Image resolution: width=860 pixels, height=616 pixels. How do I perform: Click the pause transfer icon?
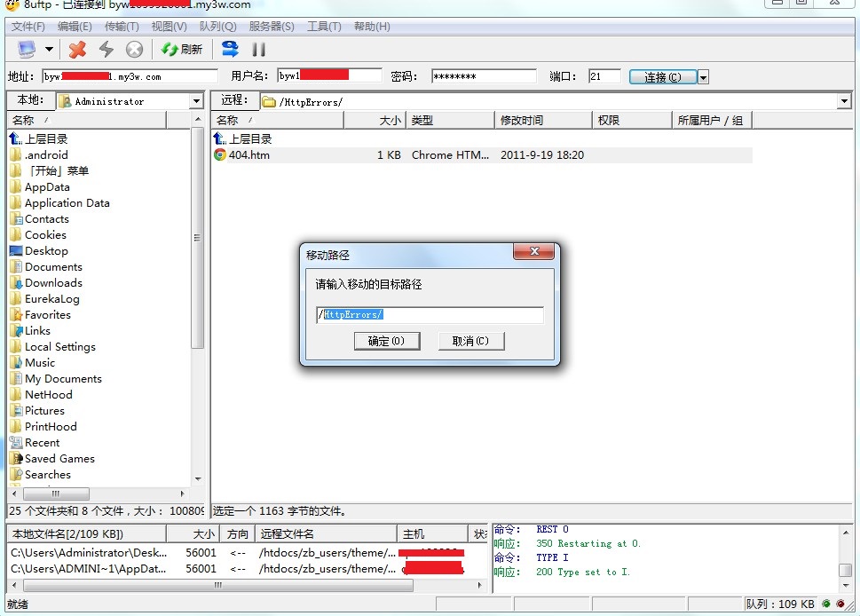coord(259,49)
